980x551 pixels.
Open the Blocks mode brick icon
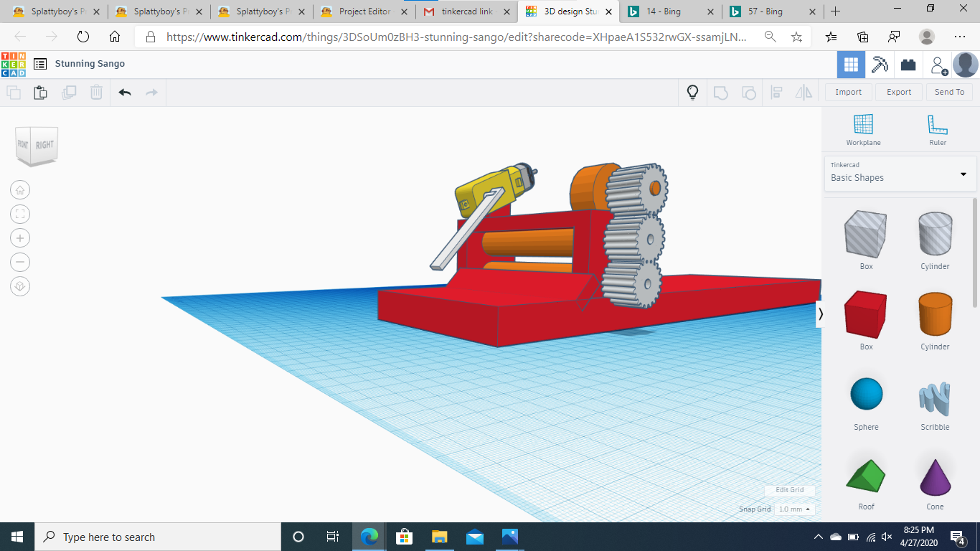[x=908, y=65]
